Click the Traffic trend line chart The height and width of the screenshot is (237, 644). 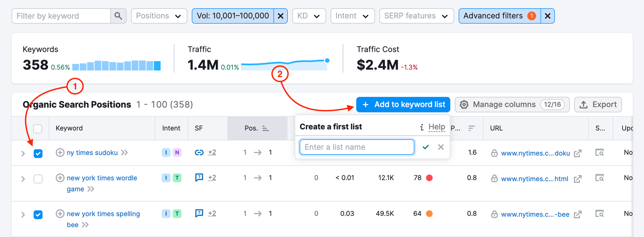coord(285,65)
